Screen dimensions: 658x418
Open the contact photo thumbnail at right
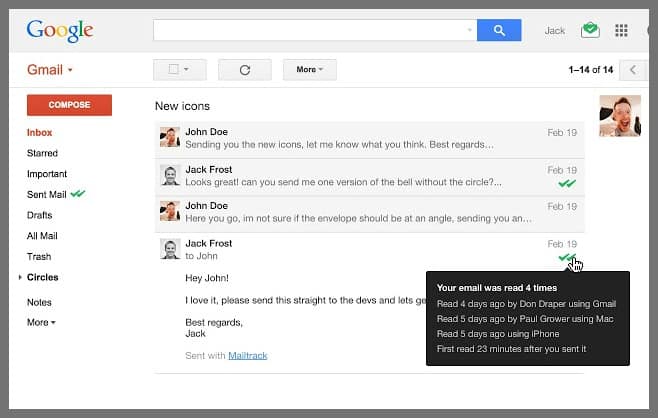click(x=619, y=116)
